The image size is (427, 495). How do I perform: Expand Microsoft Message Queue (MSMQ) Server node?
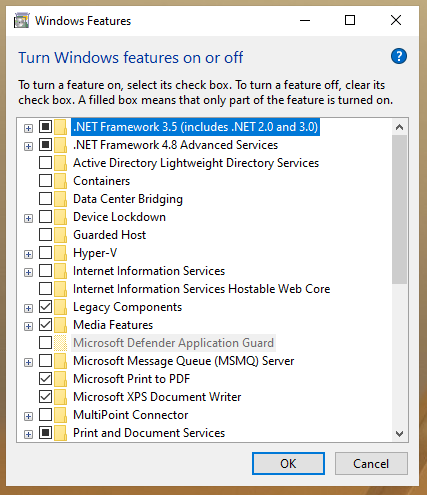tap(29, 362)
